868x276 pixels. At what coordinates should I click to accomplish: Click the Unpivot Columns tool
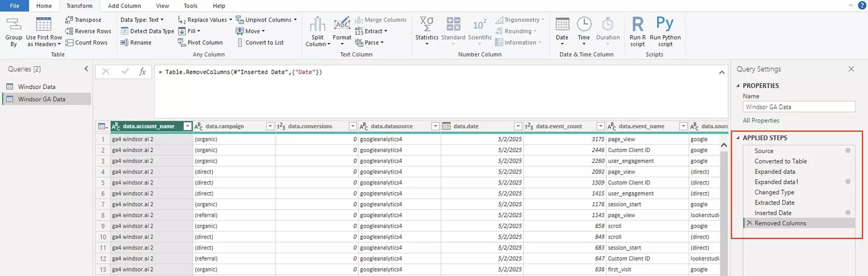pyautogui.click(x=266, y=20)
